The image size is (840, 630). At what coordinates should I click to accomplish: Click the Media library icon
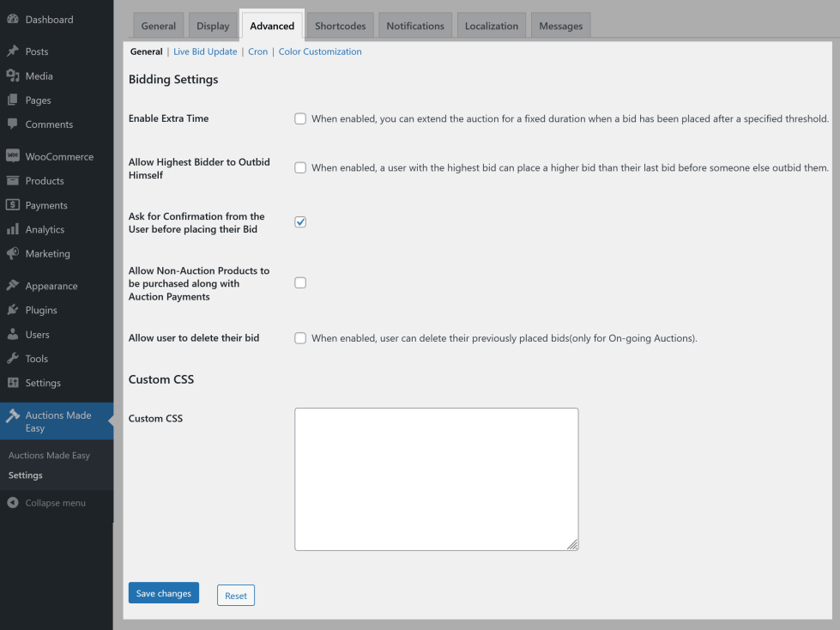[x=13, y=76]
